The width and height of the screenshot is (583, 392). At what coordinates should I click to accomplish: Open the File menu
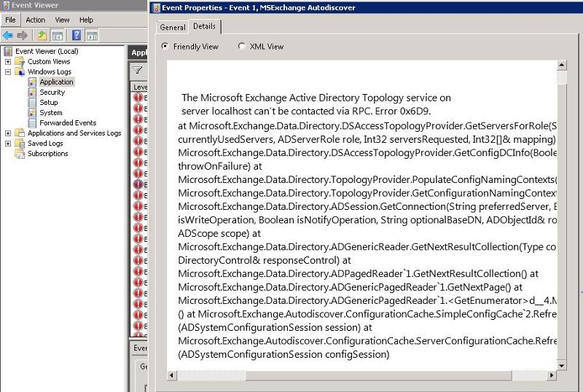(10, 20)
